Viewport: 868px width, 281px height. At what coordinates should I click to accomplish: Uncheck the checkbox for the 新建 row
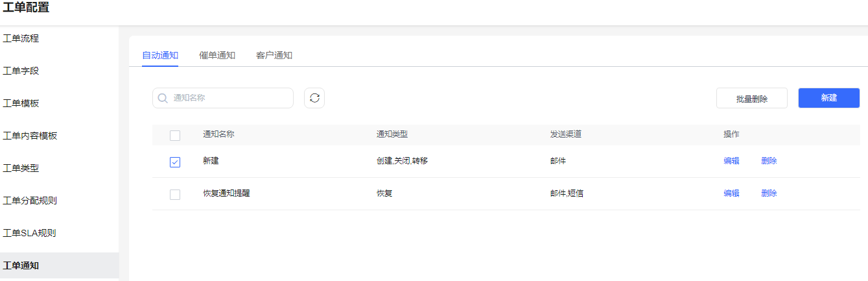(175, 162)
